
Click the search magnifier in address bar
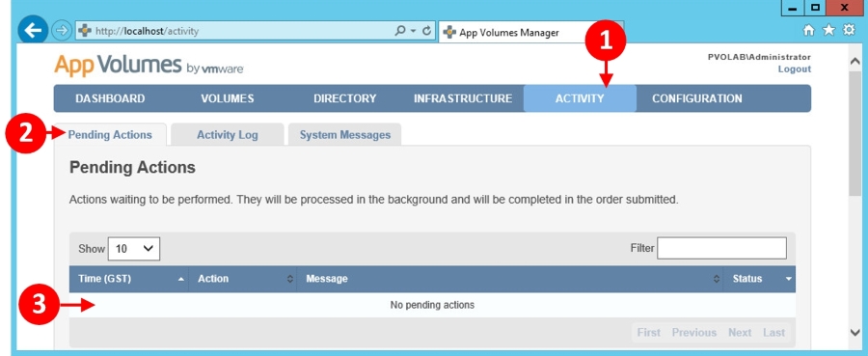[399, 31]
